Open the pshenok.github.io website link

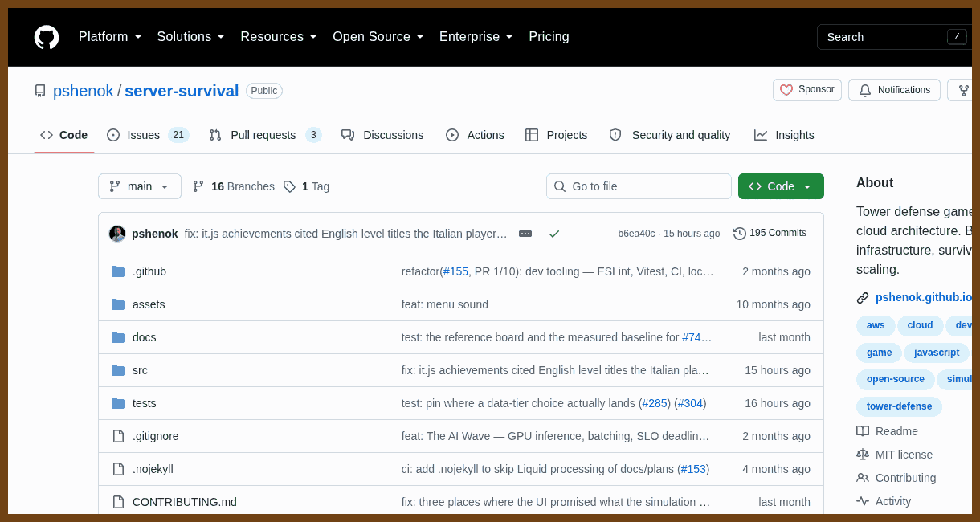[923, 297]
